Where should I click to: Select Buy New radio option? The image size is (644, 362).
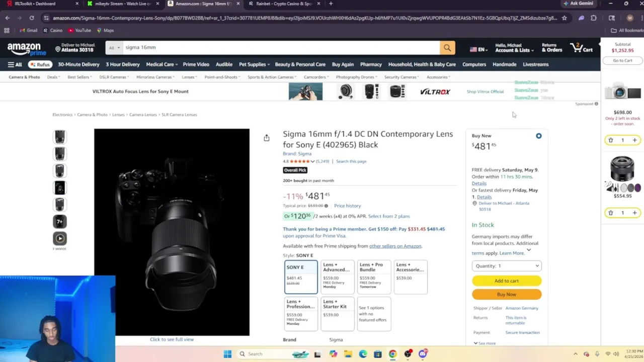tap(539, 136)
